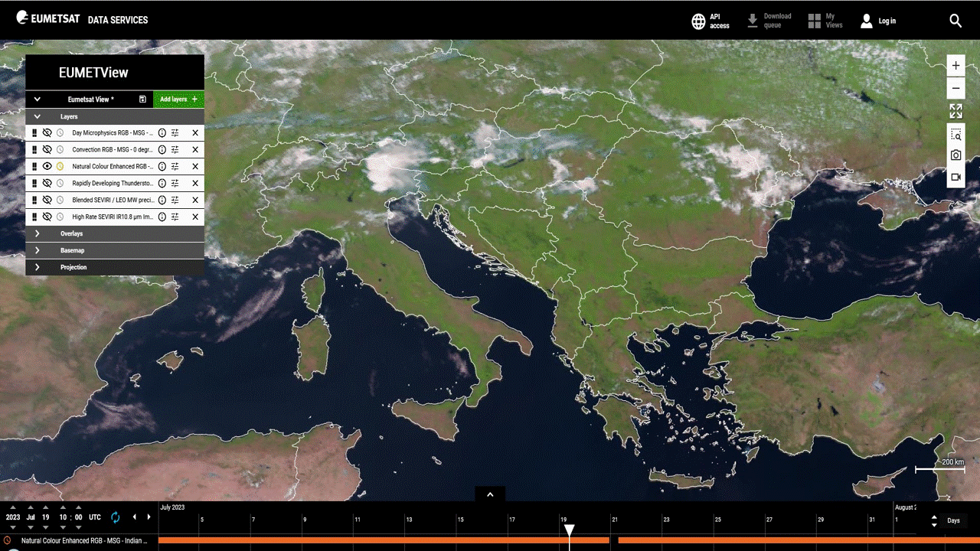This screenshot has width=980, height=551.
Task: Expand the Basemap section
Action: click(37, 250)
